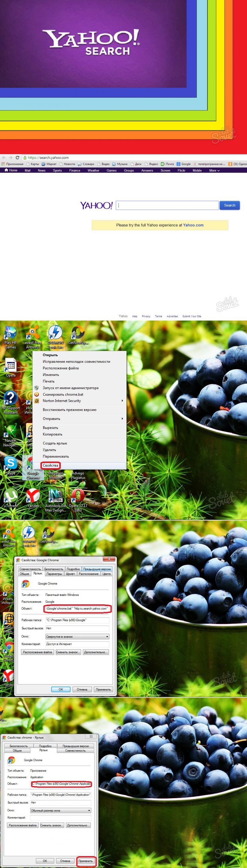Open the Музыка bookmark

pos(120,164)
